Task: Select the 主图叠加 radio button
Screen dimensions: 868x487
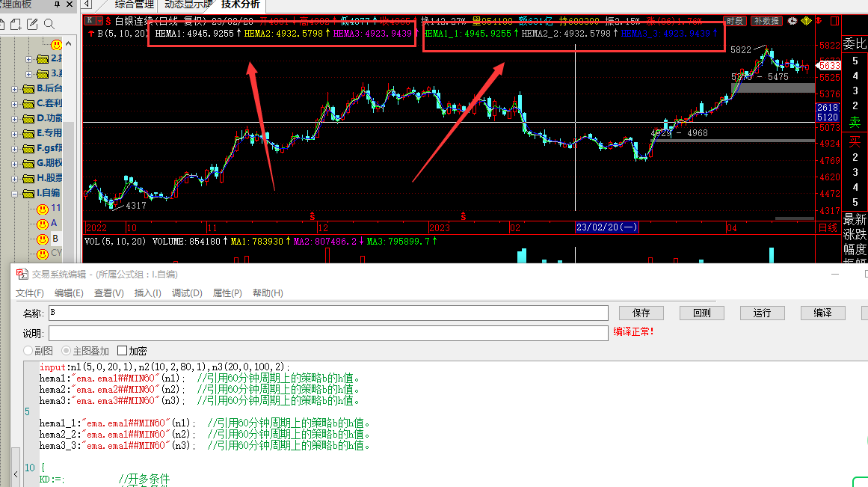Action: [67, 351]
